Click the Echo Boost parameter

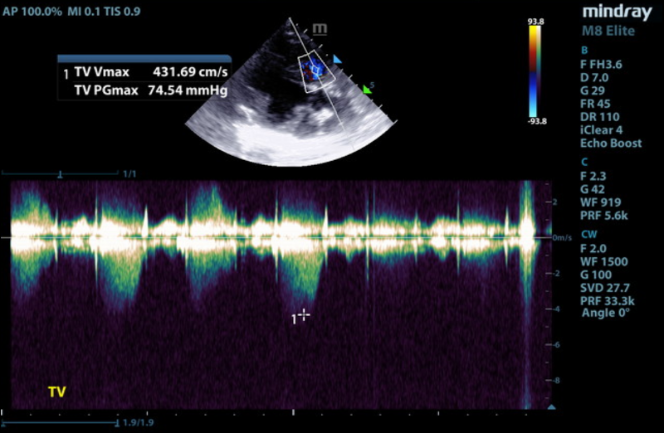[611, 143]
